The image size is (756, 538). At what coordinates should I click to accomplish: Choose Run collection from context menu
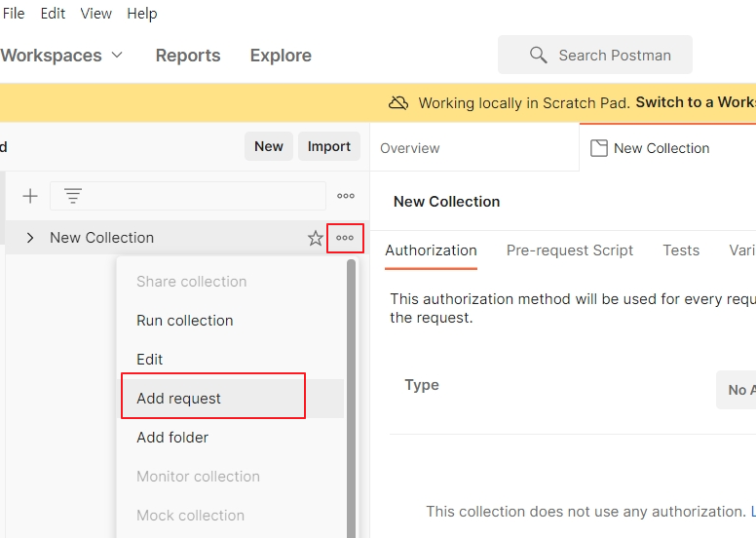click(233, 321)
